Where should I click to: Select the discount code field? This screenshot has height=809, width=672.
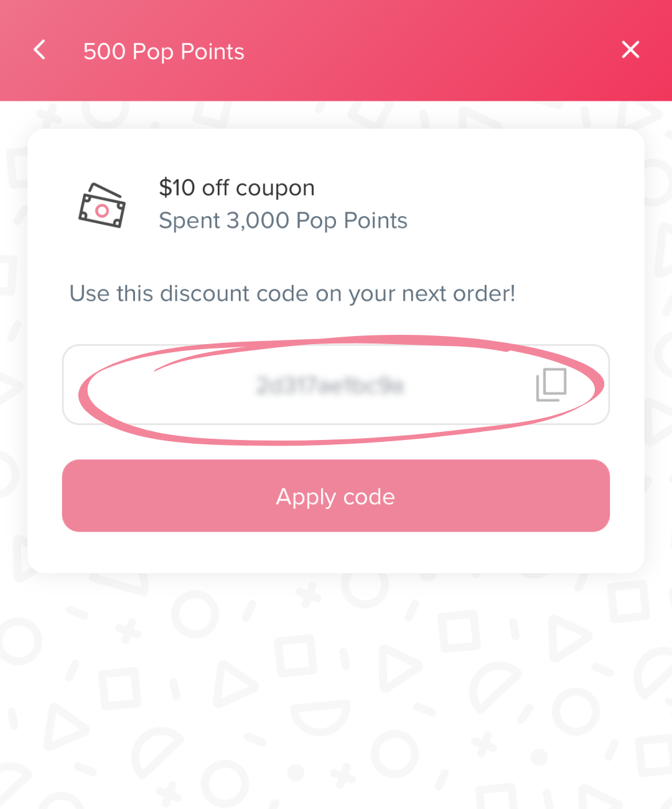[336, 385]
